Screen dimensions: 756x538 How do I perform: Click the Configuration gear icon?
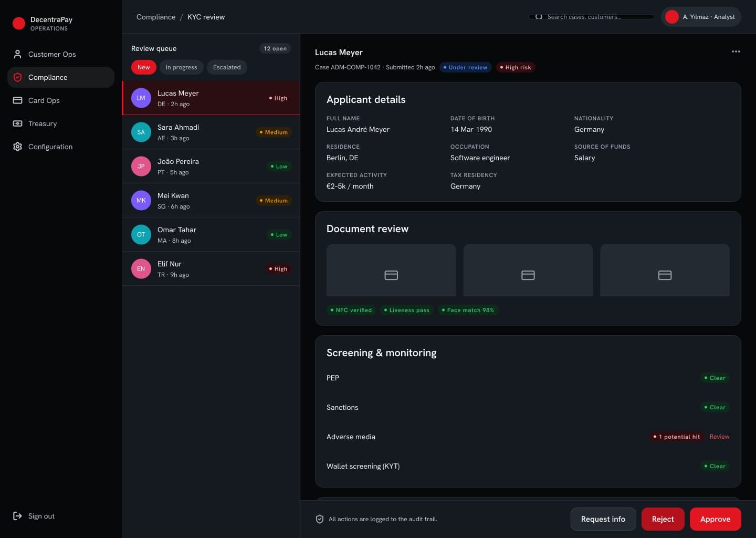click(x=17, y=147)
